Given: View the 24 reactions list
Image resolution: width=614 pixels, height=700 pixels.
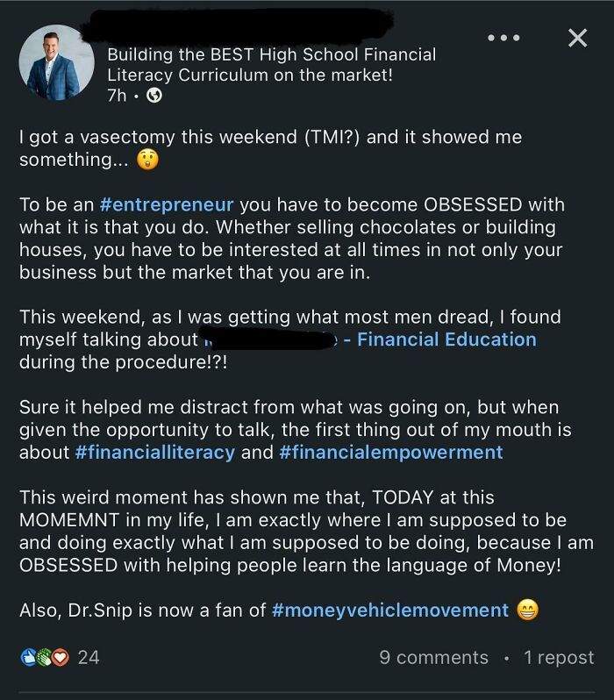Looking at the screenshot, I should pos(89,657).
